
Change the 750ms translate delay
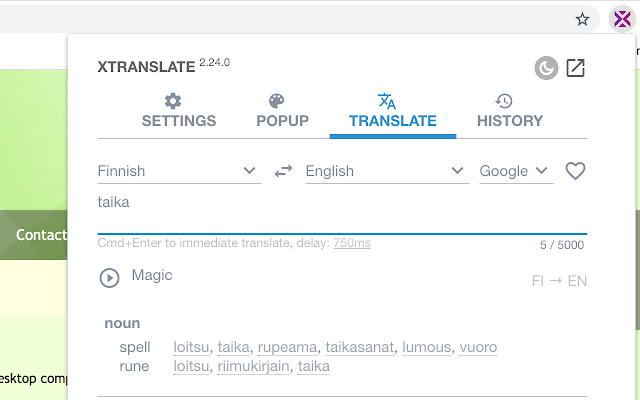(352, 243)
